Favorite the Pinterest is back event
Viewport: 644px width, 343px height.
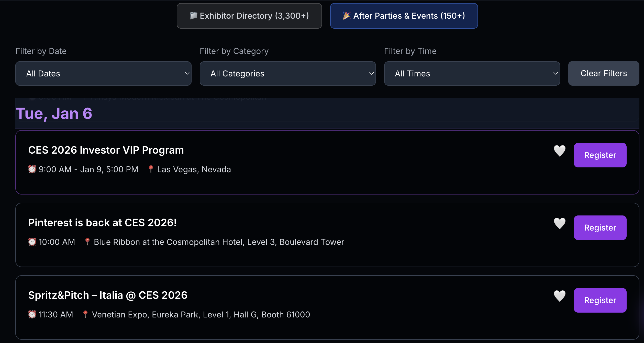[x=560, y=223]
